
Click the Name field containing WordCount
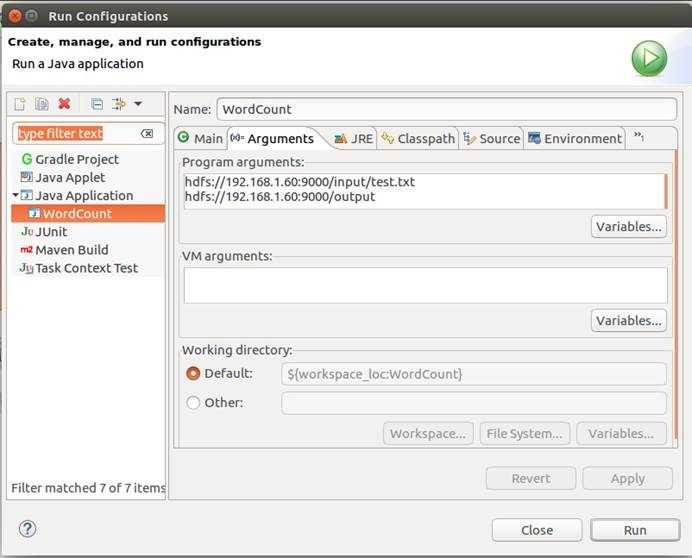click(x=446, y=109)
